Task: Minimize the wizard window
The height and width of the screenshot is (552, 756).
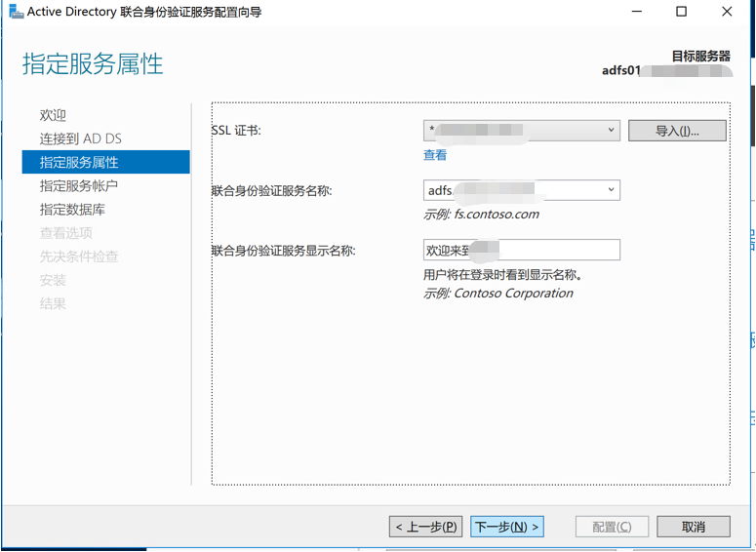Action: (x=637, y=12)
